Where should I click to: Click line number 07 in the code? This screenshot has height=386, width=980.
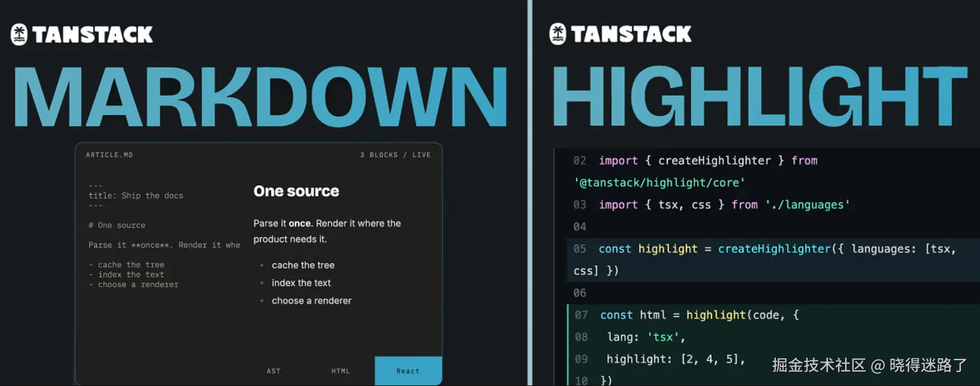581,315
